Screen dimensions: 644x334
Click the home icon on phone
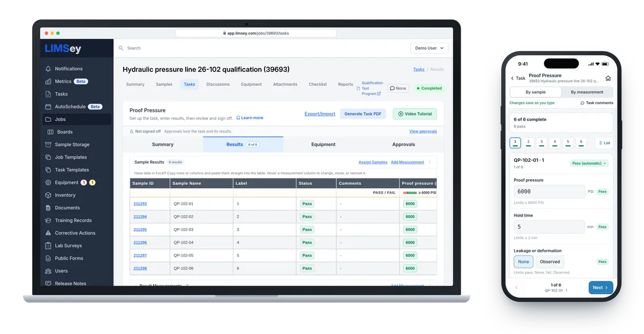tap(608, 78)
